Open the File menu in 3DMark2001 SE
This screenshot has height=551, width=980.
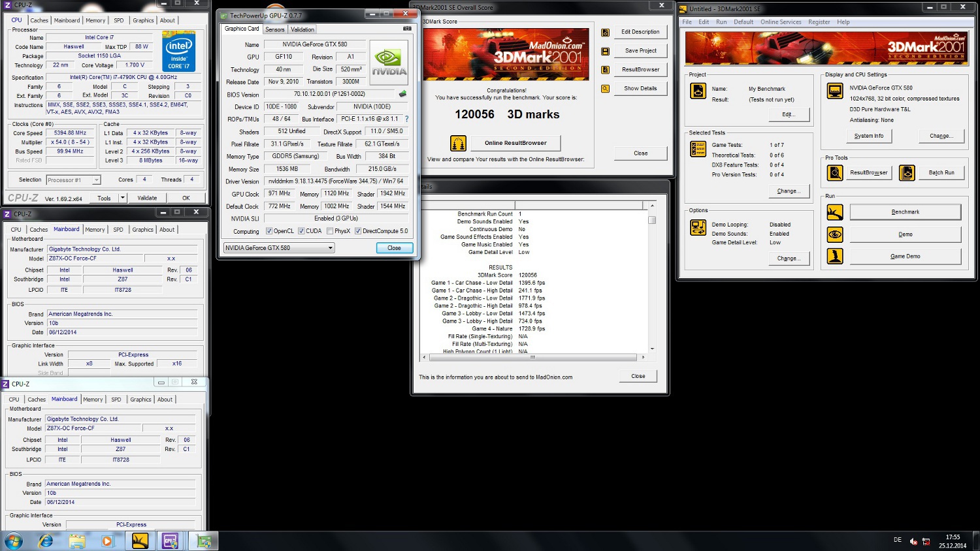coord(687,22)
